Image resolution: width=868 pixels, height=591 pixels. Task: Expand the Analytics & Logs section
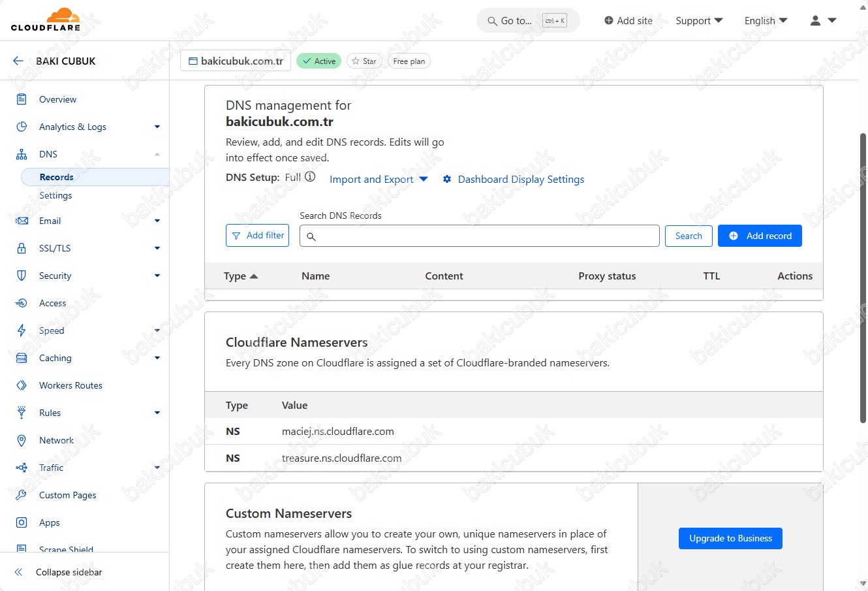tap(157, 127)
